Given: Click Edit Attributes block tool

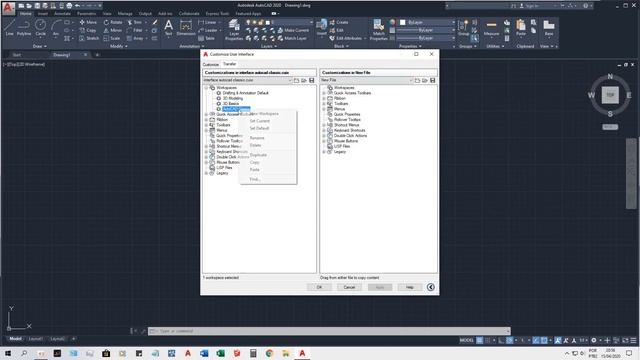Looking at the screenshot, I should point(345,38).
